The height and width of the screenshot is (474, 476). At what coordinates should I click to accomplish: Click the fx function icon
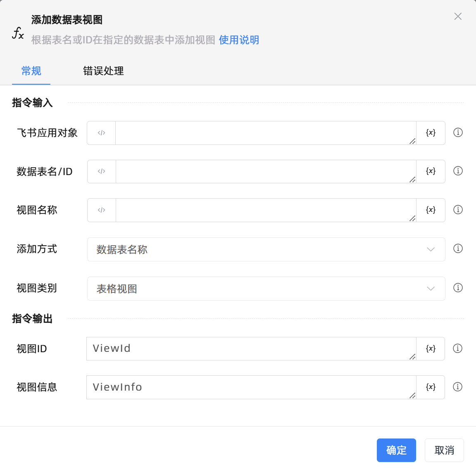point(18,33)
